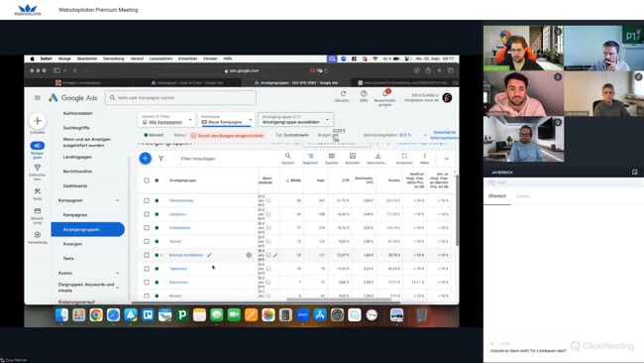
Task: Click pencil icon beside highlighted ad group name
Action: point(209,255)
